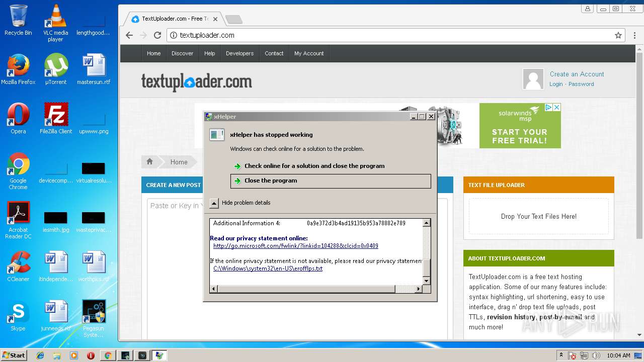
Task: Open junneeds.rtf document icon
Action: tap(55, 315)
